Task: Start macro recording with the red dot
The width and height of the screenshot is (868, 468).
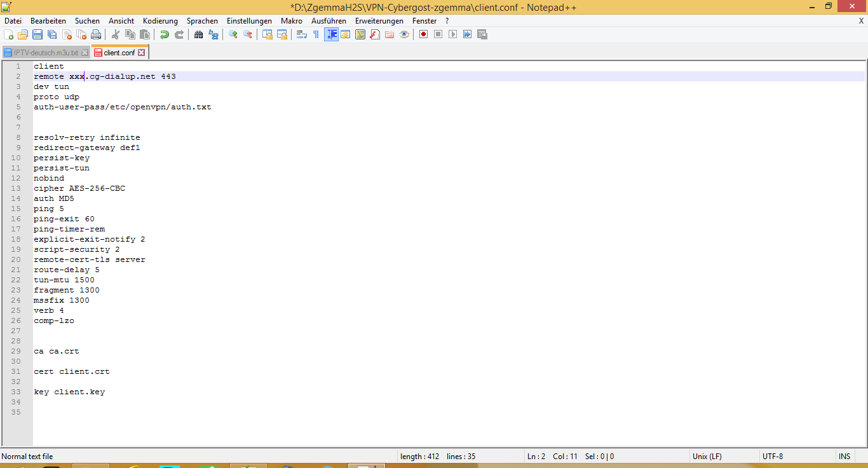Action: pyautogui.click(x=423, y=34)
